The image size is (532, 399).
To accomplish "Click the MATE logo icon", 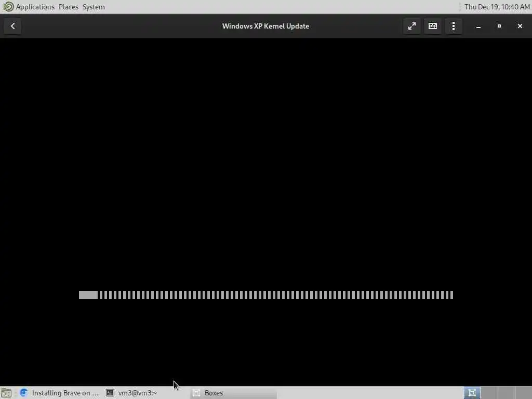I will pyautogui.click(x=8, y=7).
